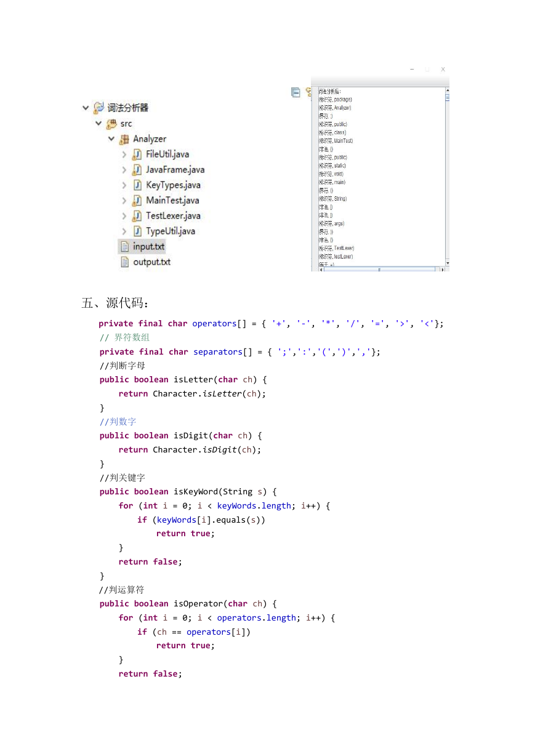
Task: Click the (标识符, Analyzer) output row
Action: pyautogui.click(x=336, y=108)
